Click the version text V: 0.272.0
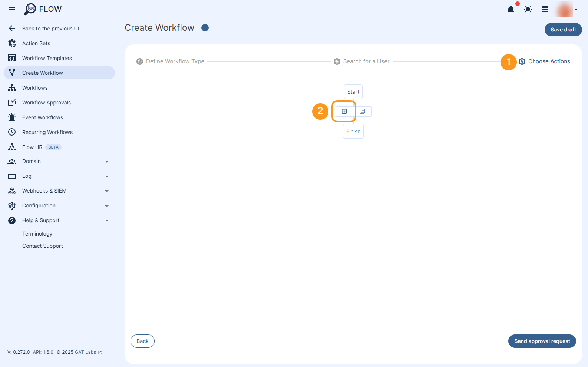Viewport: 588px width, 367px height. pos(19,352)
